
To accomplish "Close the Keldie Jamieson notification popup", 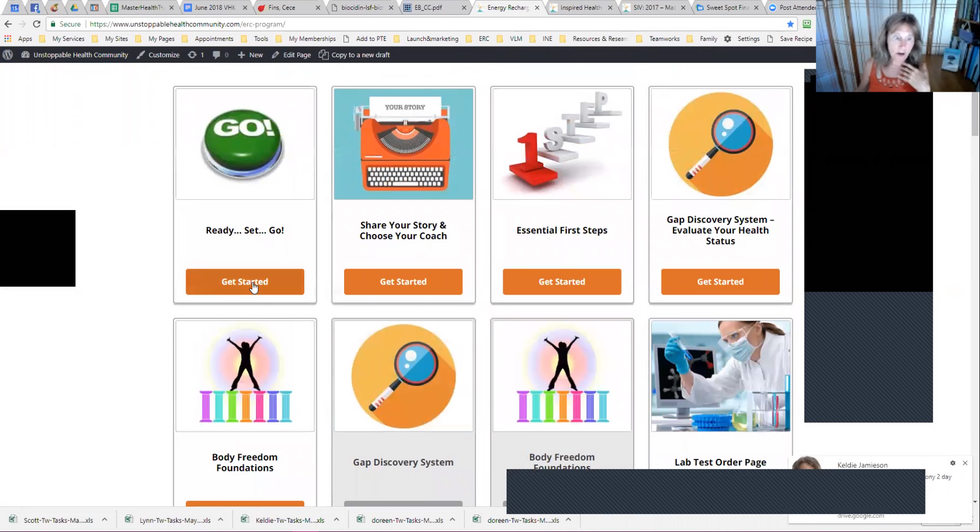I will [965, 463].
